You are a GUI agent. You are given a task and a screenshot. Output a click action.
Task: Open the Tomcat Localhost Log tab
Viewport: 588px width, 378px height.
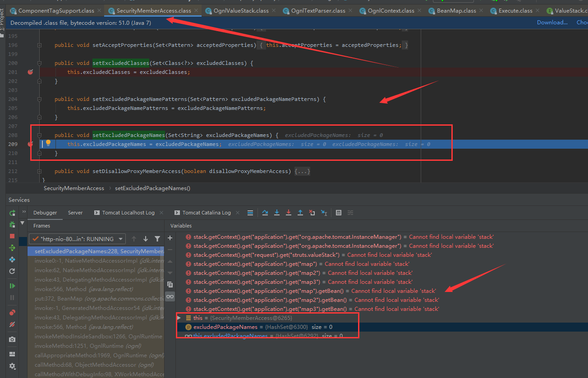[x=128, y=213]
